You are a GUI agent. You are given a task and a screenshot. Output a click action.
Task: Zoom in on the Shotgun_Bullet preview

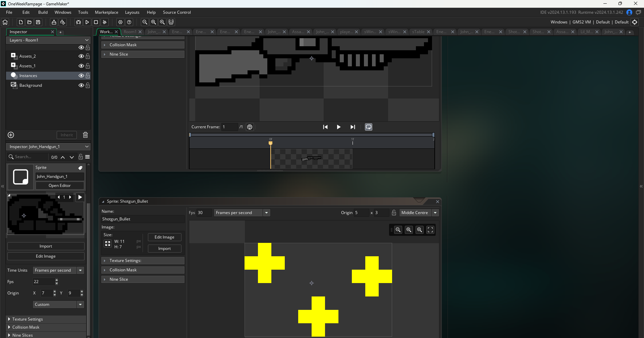tap(420, 230)
